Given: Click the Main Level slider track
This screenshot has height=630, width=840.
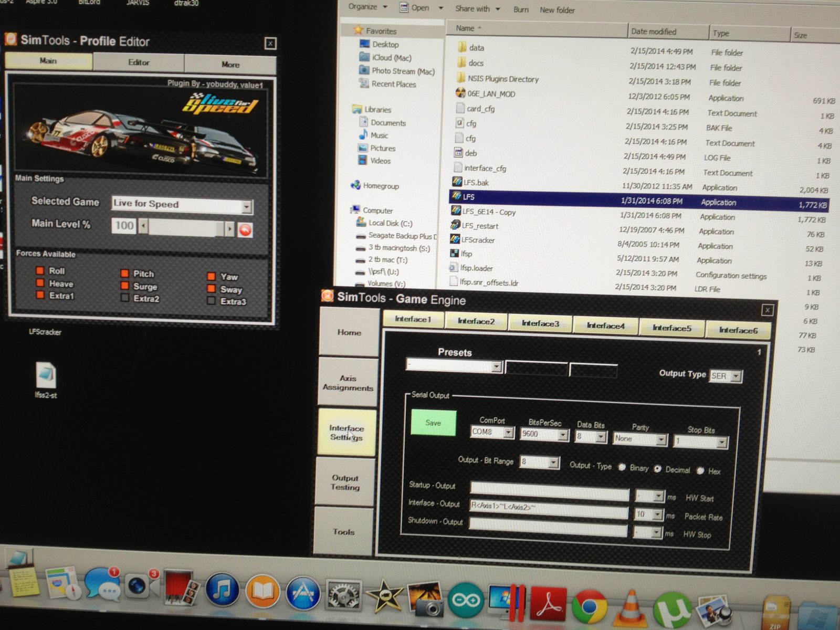Looking at the screenshot, I should 186,228.
